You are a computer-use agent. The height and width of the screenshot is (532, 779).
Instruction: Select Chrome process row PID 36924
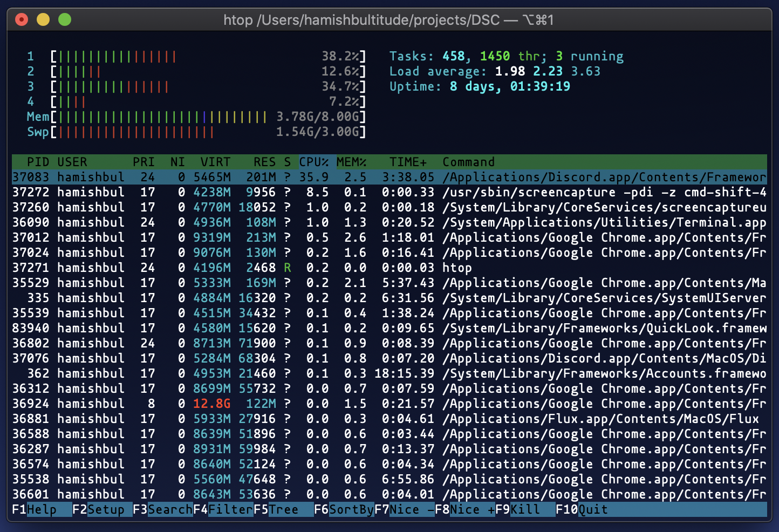(x=389, y=404)
